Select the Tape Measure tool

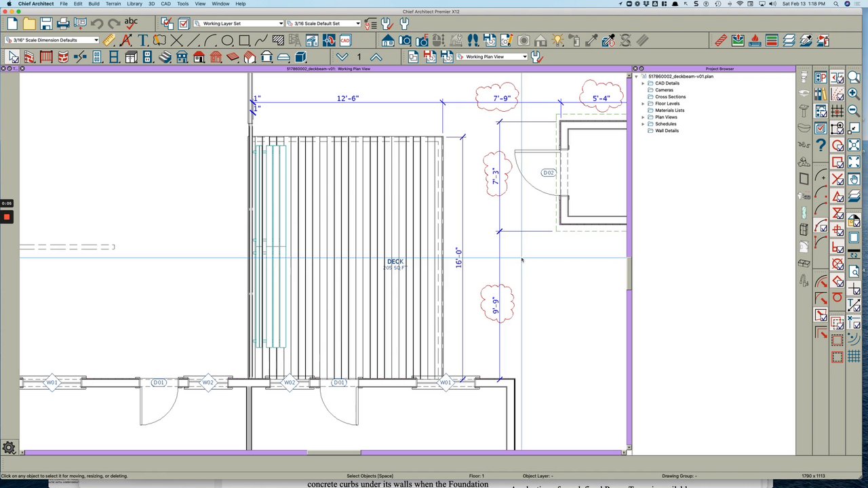point(108,41)
